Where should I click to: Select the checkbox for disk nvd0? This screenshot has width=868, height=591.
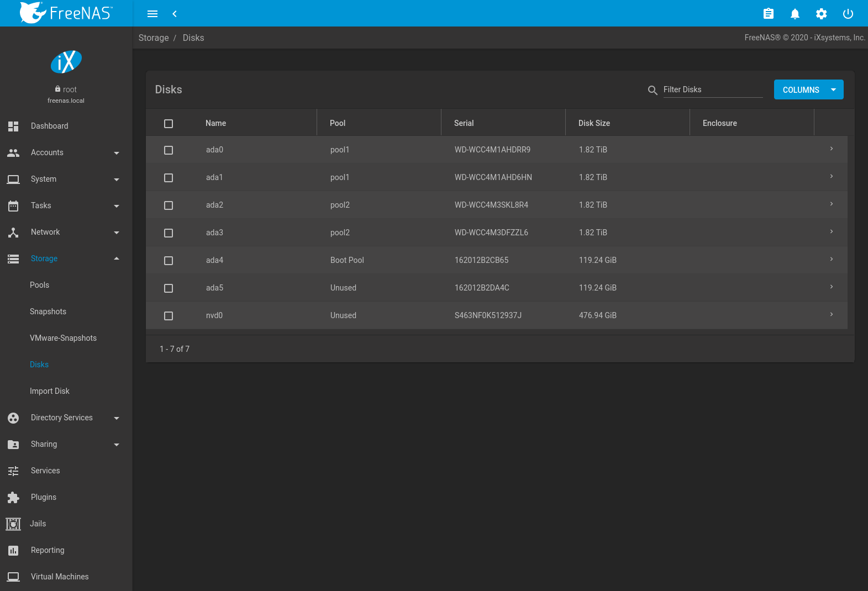click(x=169, y=316)
